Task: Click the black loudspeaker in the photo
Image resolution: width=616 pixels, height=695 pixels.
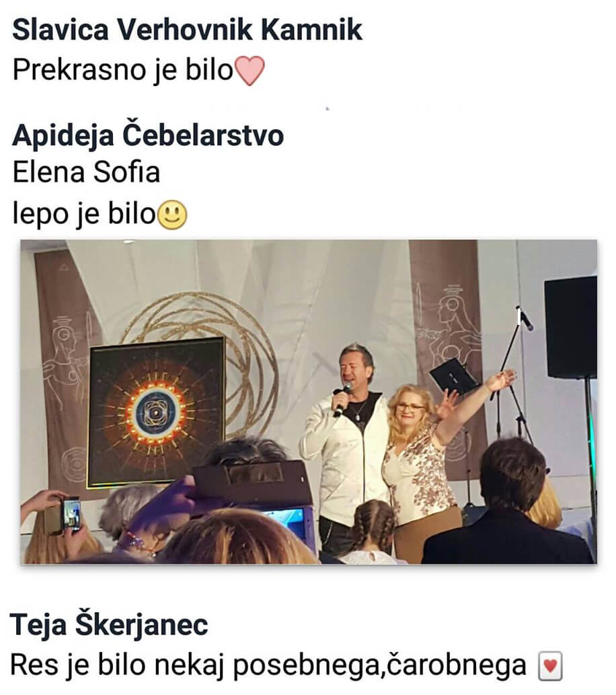Action: 571,327
